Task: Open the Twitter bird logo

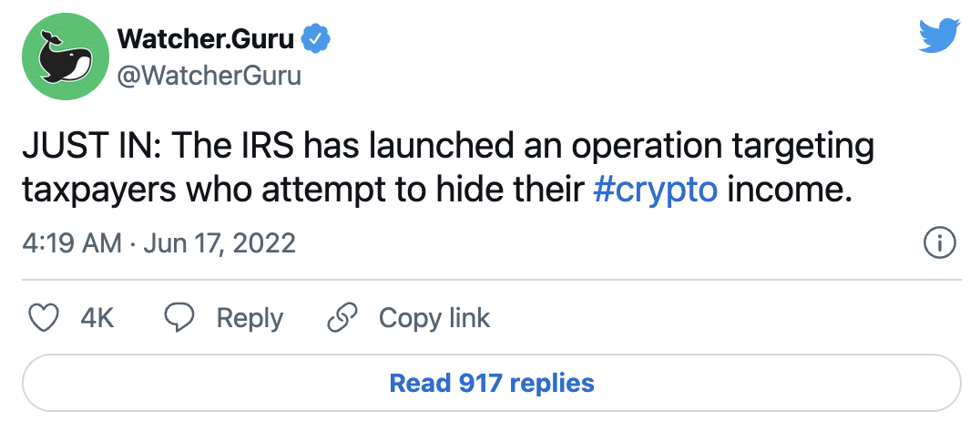Action: coord(938,36)
